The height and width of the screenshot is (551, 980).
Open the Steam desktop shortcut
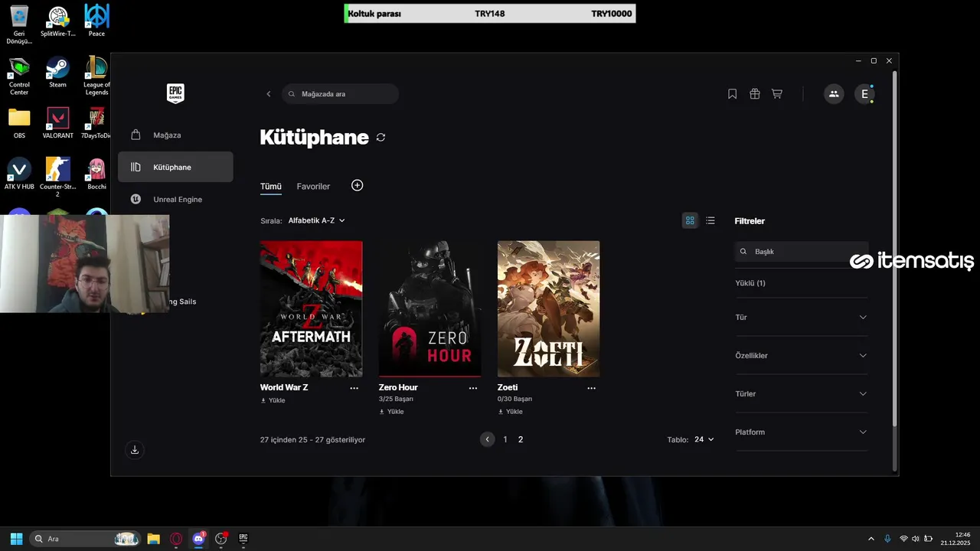58,72
